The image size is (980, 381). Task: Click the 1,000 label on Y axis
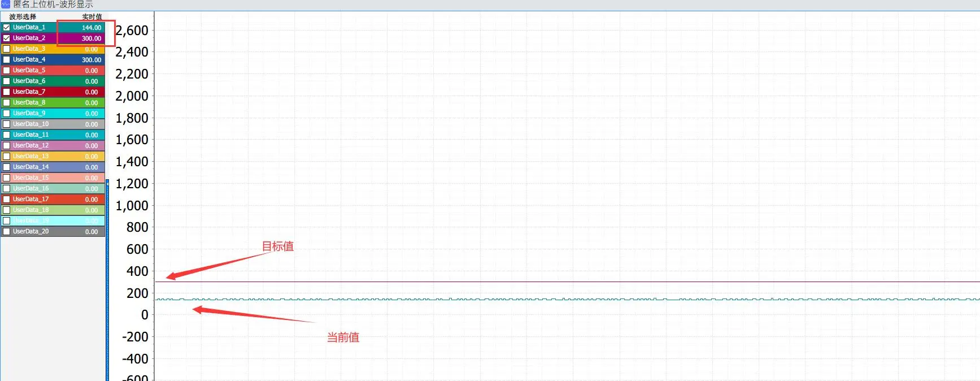(132, 206)
